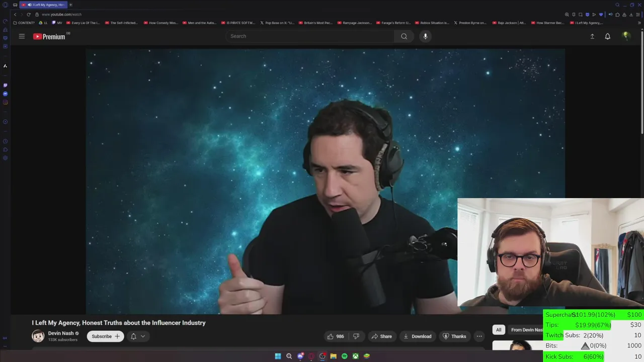Image resolution: width=644 pixels, height=362 pixels.
Task: Select the From Devin Nash chip
Action: click(x=526, y=330)
